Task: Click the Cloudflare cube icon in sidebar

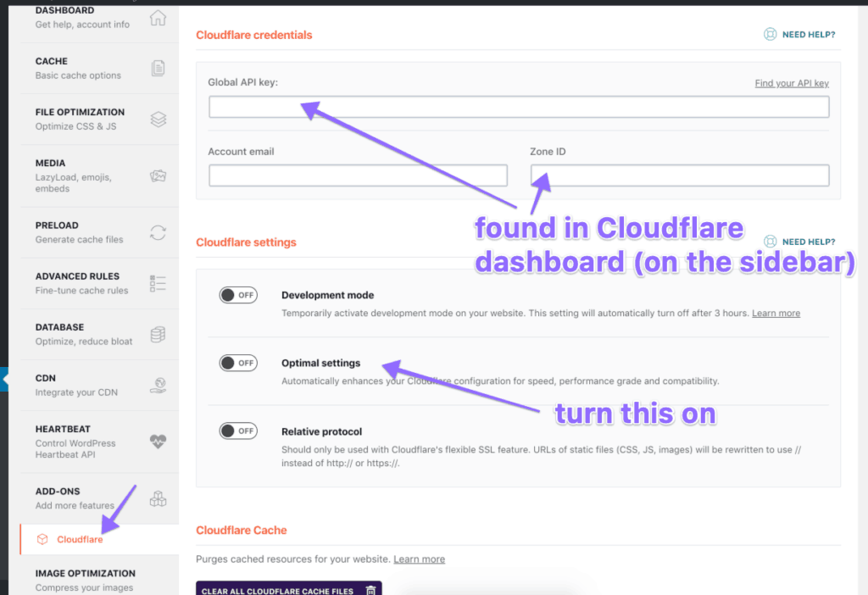Action: point(42,539)
